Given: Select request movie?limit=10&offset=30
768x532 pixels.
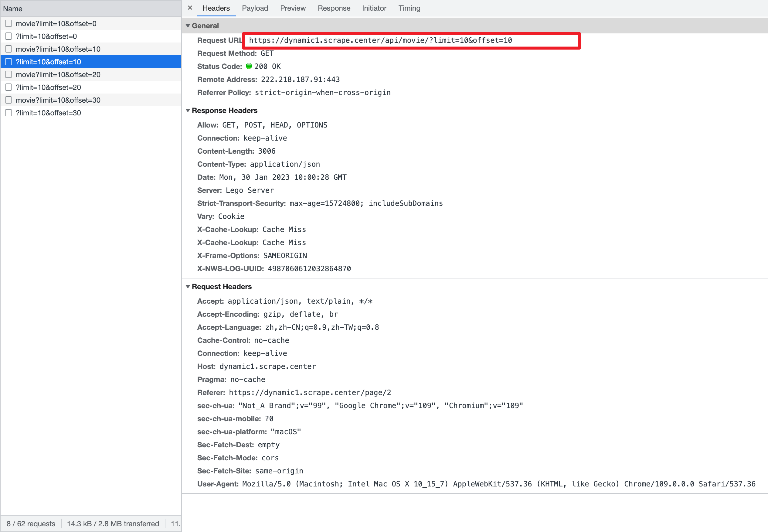Looking at the screenshot, I should coord(91,100).
